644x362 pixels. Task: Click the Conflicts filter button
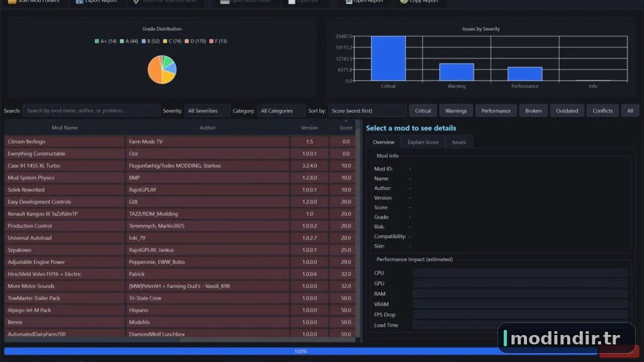point(602,111)
